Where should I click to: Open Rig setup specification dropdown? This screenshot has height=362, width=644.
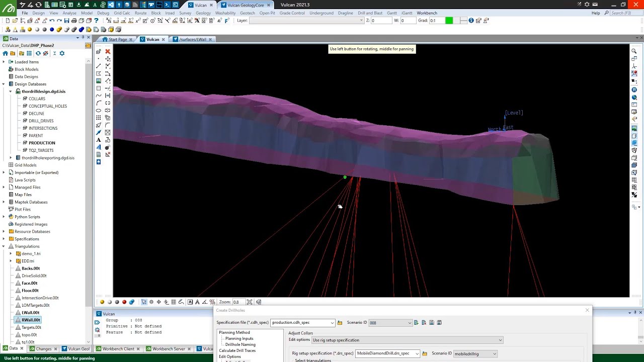[x=417, y=354]
